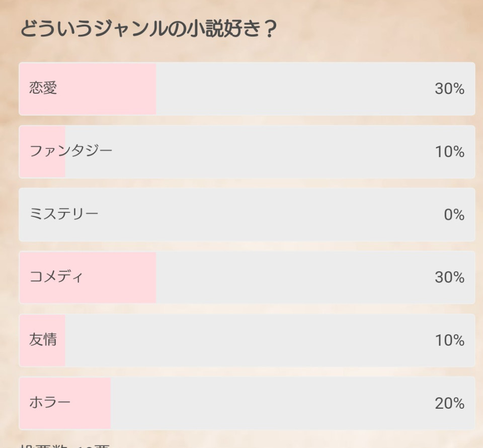Select the 恋愛 poll option
The width and height of the screenshot is (483, 448).
pos(247,89)
